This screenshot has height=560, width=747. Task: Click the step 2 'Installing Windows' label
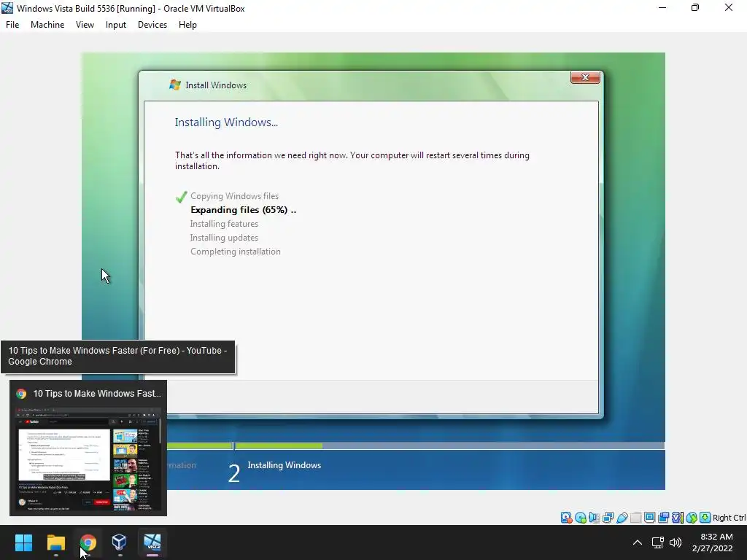pyautogui.click(x=284, y=465)
